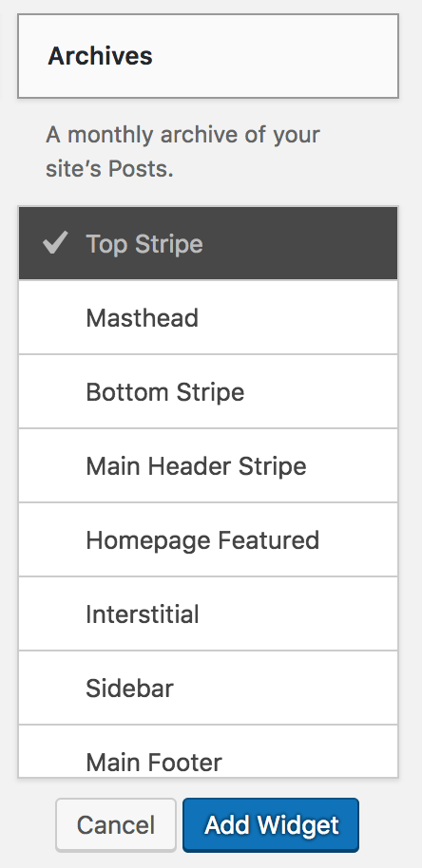Select the Interstitial widget area
This screenshot has width=422, height=868.
click(x=208, y=613)
